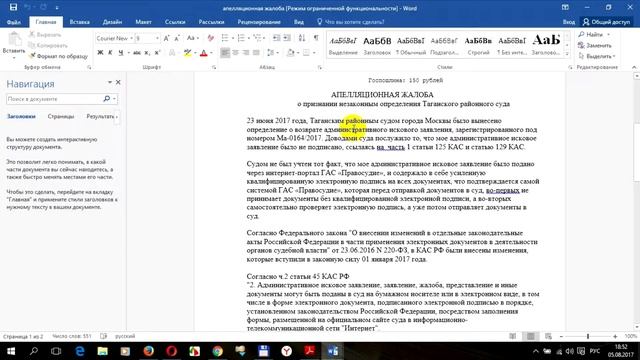Center the paragraph text
Screen dimensions: 640x360
(x=236, y=53)
